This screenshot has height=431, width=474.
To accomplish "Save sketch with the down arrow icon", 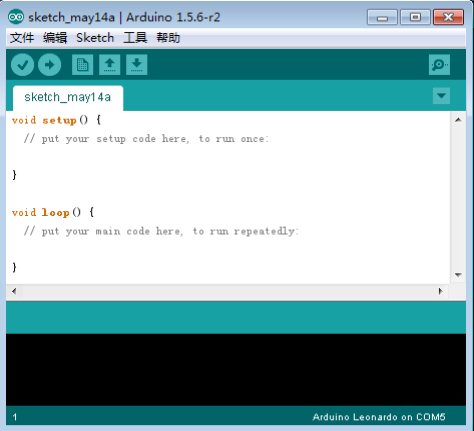I will click(137, 65).
